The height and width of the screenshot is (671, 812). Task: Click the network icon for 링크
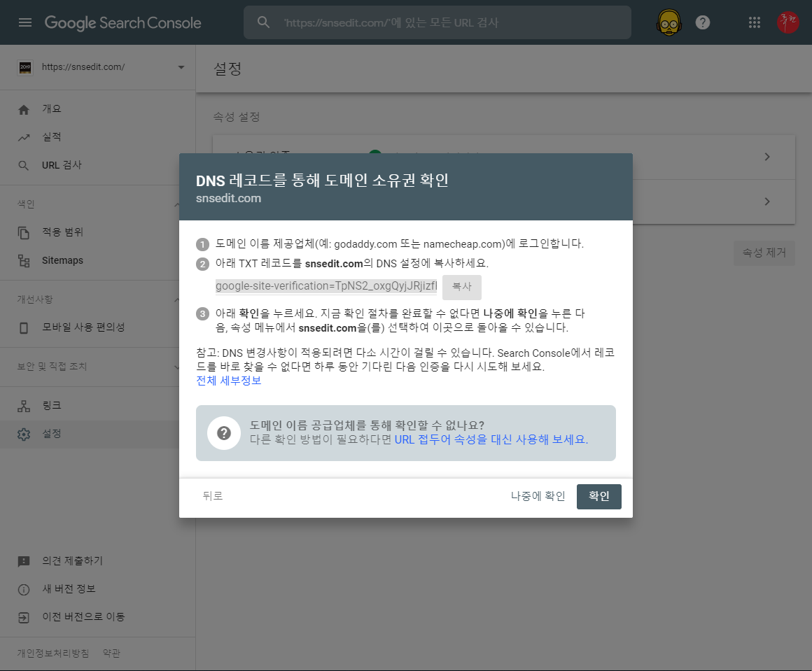pyautogui.click(x=24, y=406)
